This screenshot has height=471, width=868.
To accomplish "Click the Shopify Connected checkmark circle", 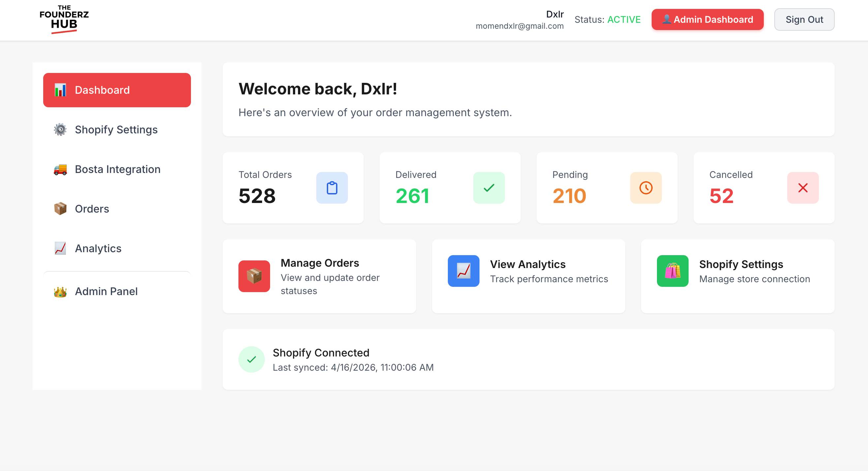I will [252, 359].
